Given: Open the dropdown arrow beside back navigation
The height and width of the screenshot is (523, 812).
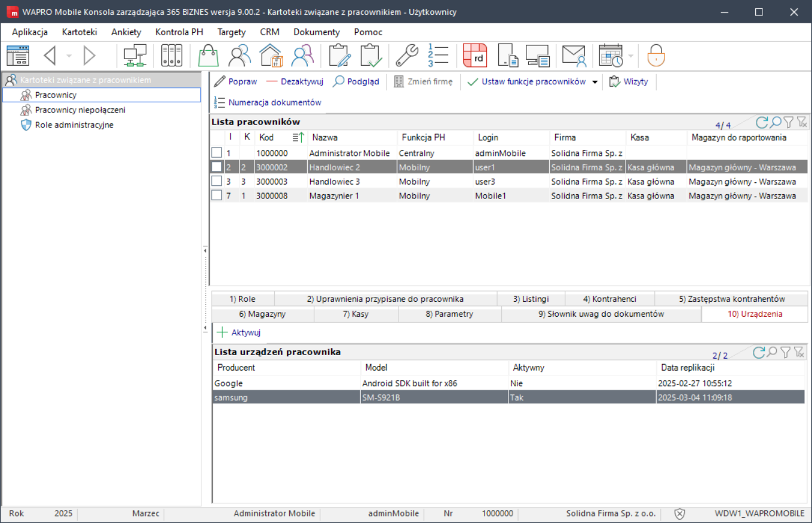Looking at the screenshot, I should (69, 56).
